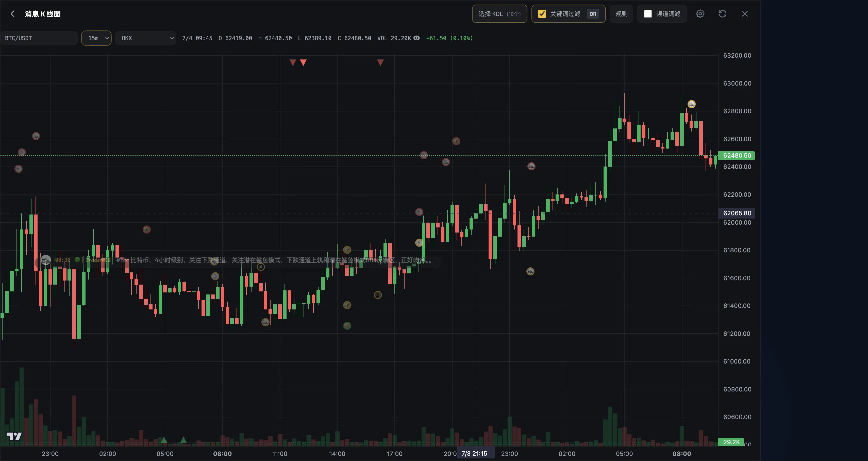Viewport: 868px width, 461px height.
Task: Refresh the chart with the circular arrows icon
Action: 722,14
